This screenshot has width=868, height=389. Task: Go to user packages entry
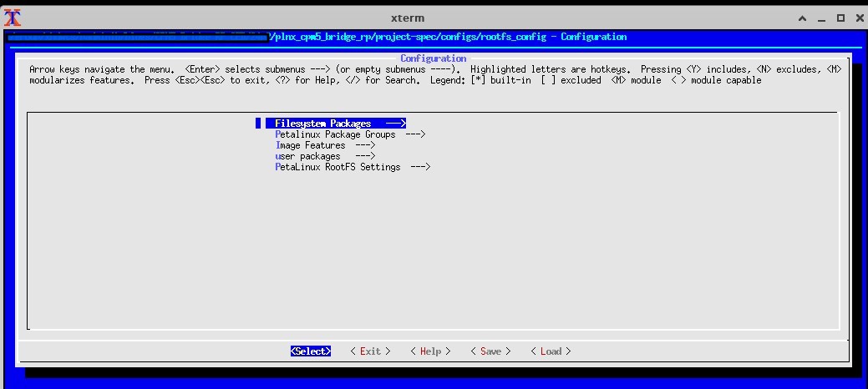click(307, 156)
